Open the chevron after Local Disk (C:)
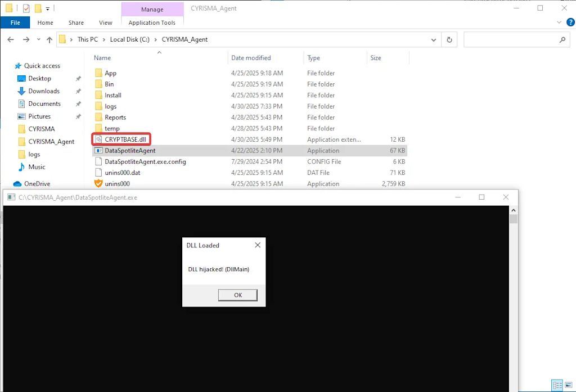The height and width of the screenshot is (392, 576). [155, 39]
